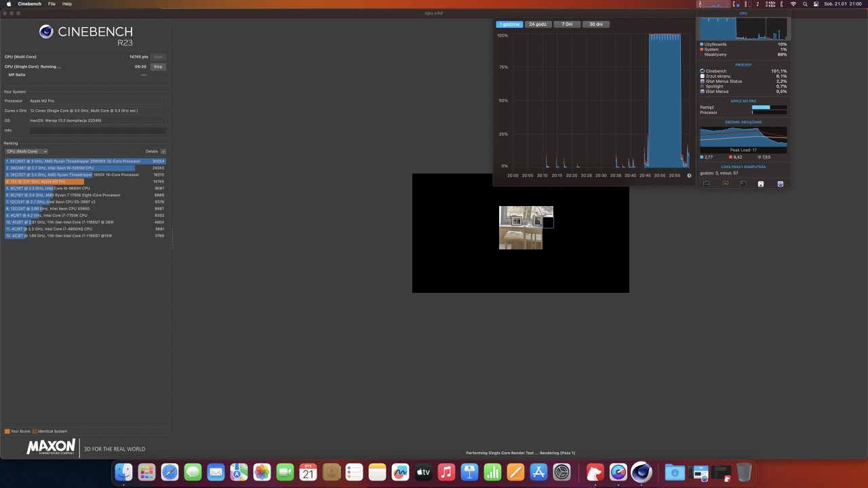The width and height of the screenshot is (868, 488).
Task: Click the Info input field
Action: click(x=98, y=130)
